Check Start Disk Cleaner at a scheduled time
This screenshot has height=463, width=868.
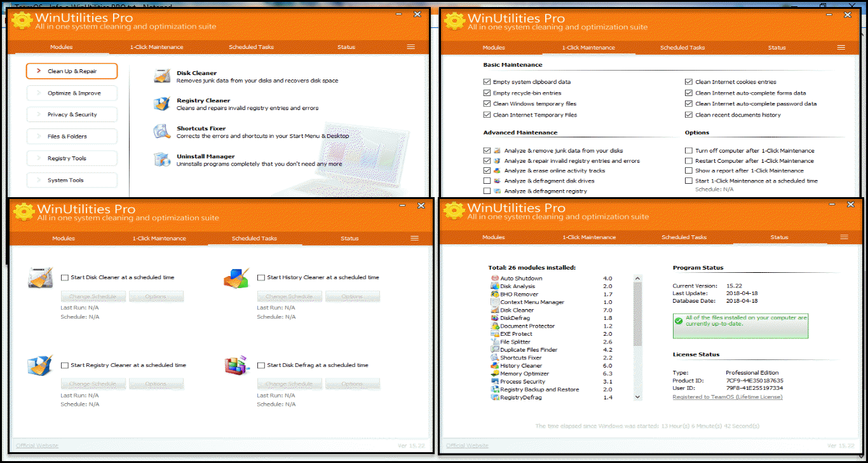[65, 278]
